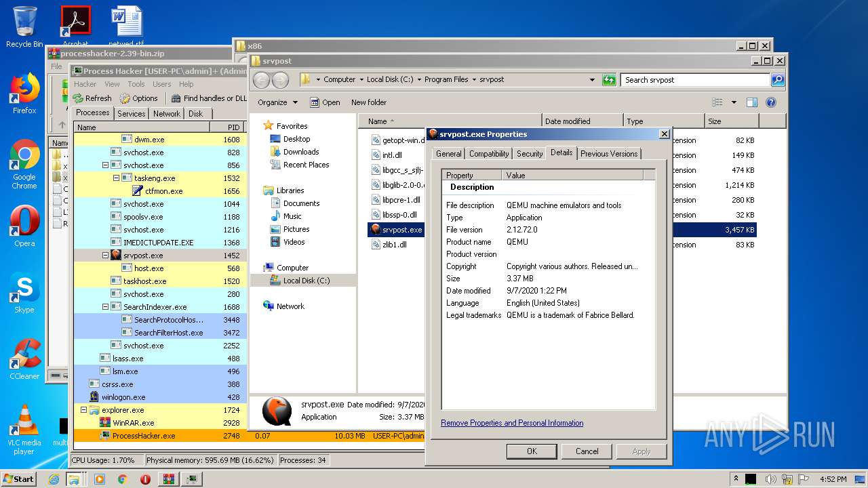Switch to the Disk tab
The image size is (868, 488).
[x=195, y=114]
